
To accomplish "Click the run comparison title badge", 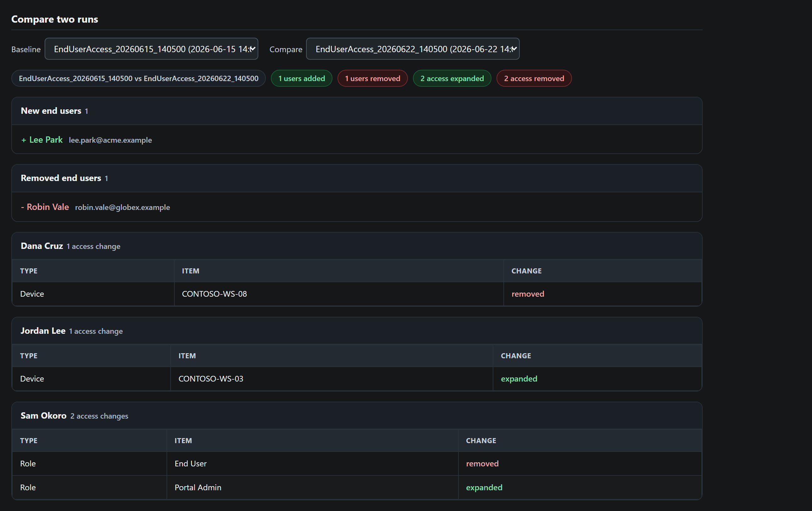I will [x=139, y=79].
